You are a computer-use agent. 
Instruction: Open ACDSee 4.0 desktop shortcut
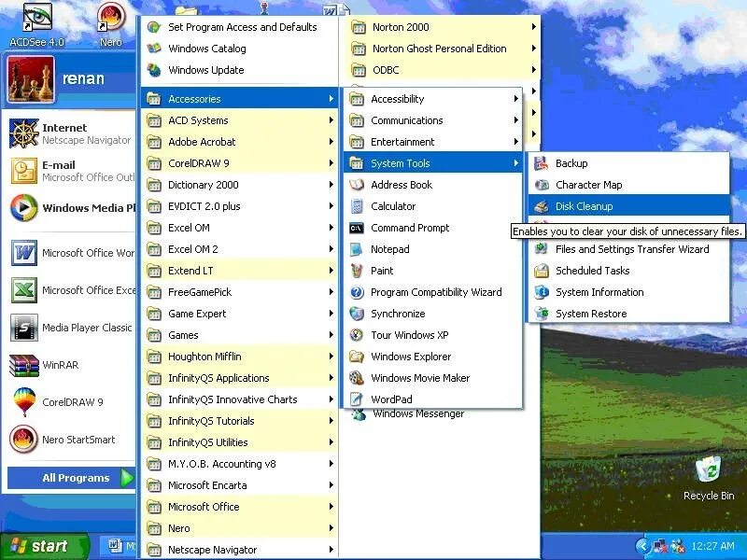tap(36, 24)
